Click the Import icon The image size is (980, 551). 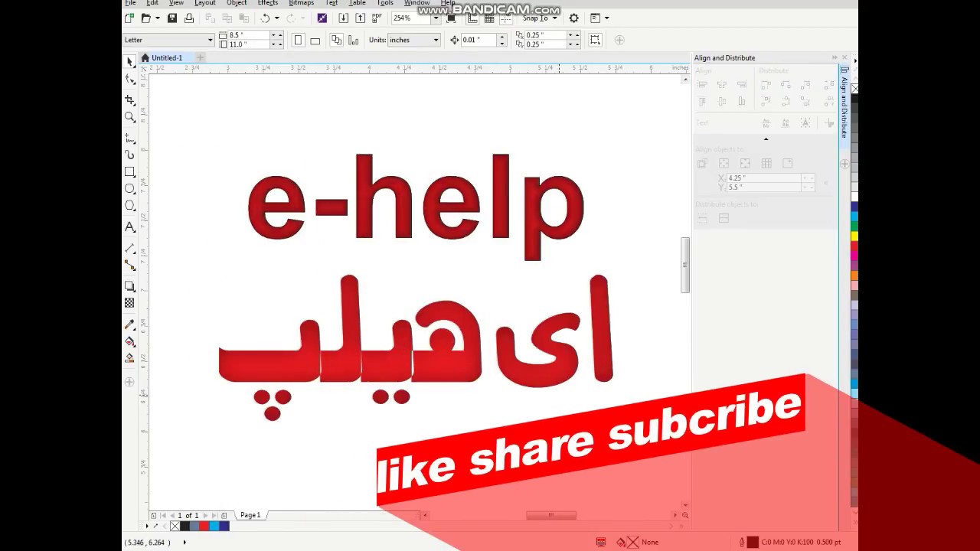(x=343, y=18)
